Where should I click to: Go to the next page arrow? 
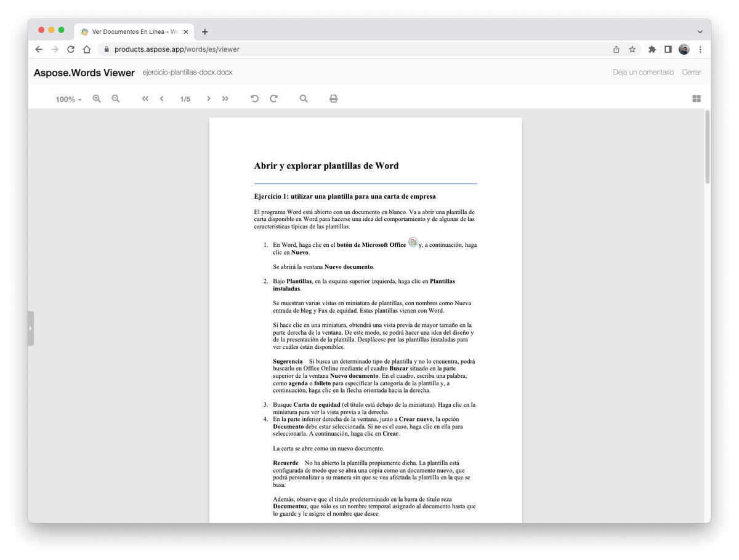click(208, 98)
